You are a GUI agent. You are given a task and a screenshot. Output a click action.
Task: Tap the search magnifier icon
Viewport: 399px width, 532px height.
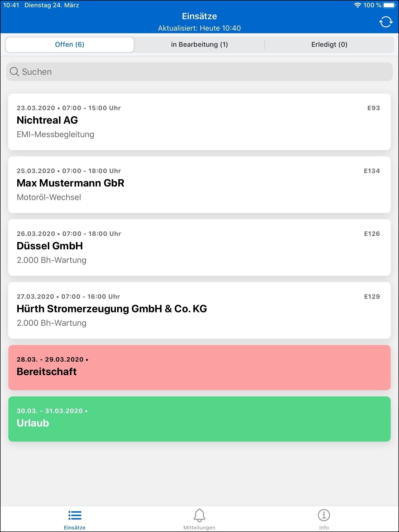click(x=14, y=72)
